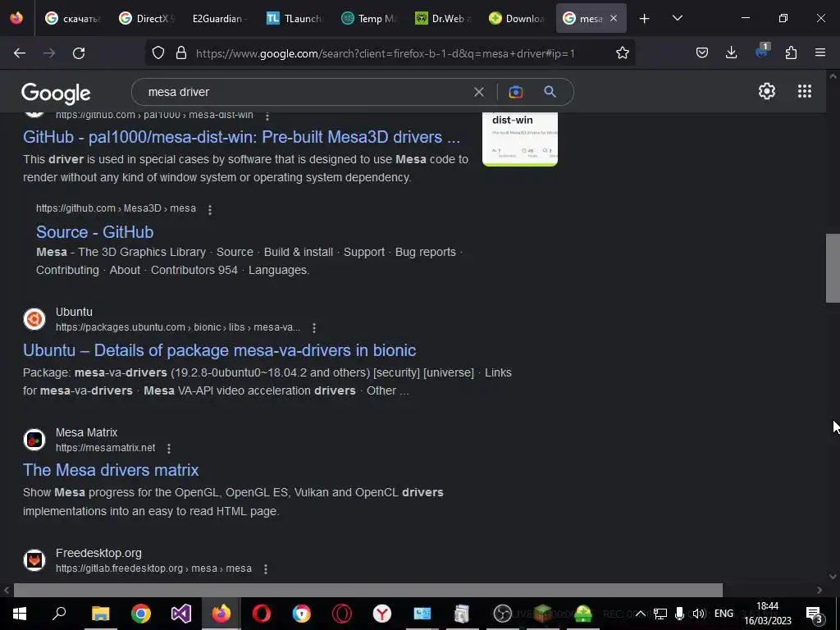Switch to the DirectX tab

(147, 19)
